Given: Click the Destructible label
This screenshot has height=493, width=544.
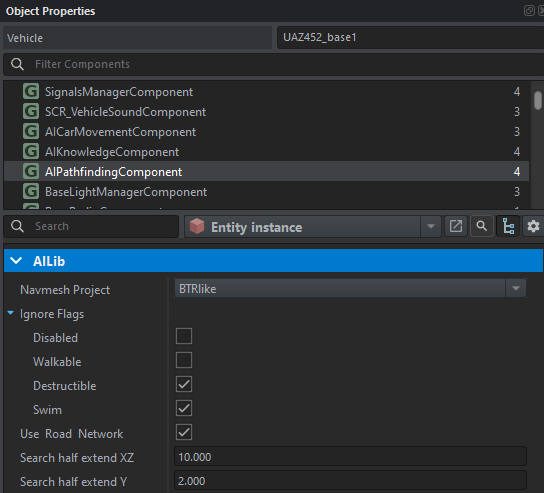Looking at the screenshot, I should (65, 386).
